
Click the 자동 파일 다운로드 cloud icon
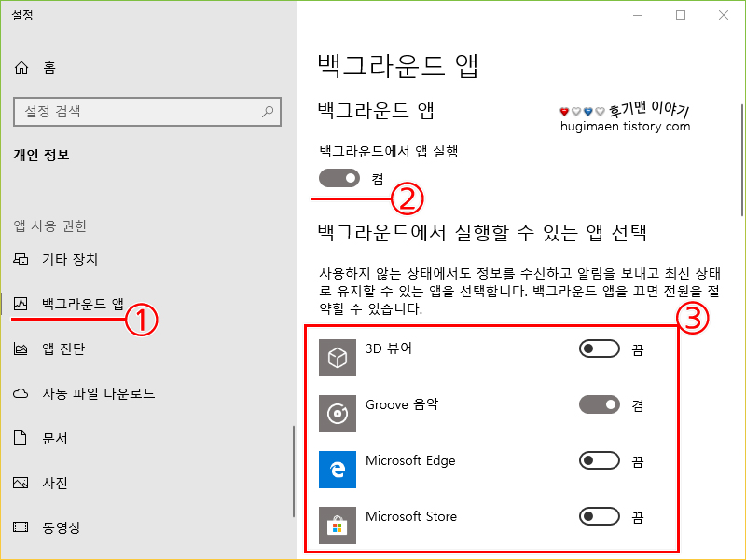(21, 393)
